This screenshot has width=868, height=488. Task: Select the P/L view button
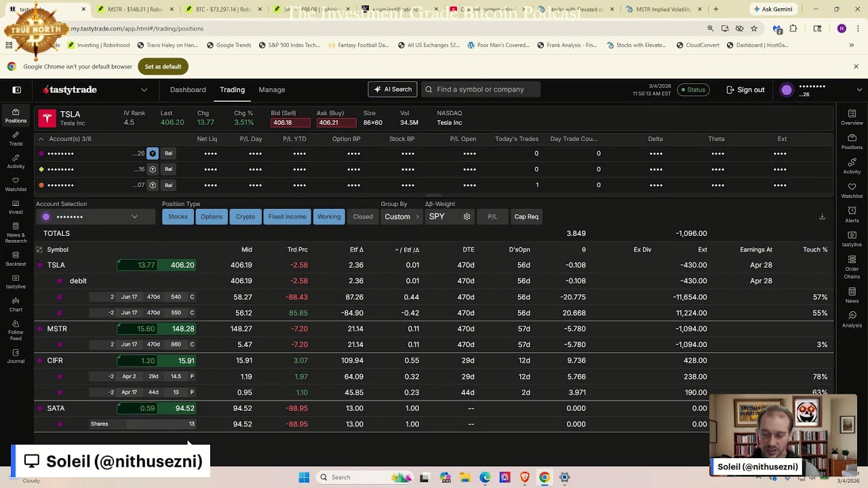[x=492, y=217]
